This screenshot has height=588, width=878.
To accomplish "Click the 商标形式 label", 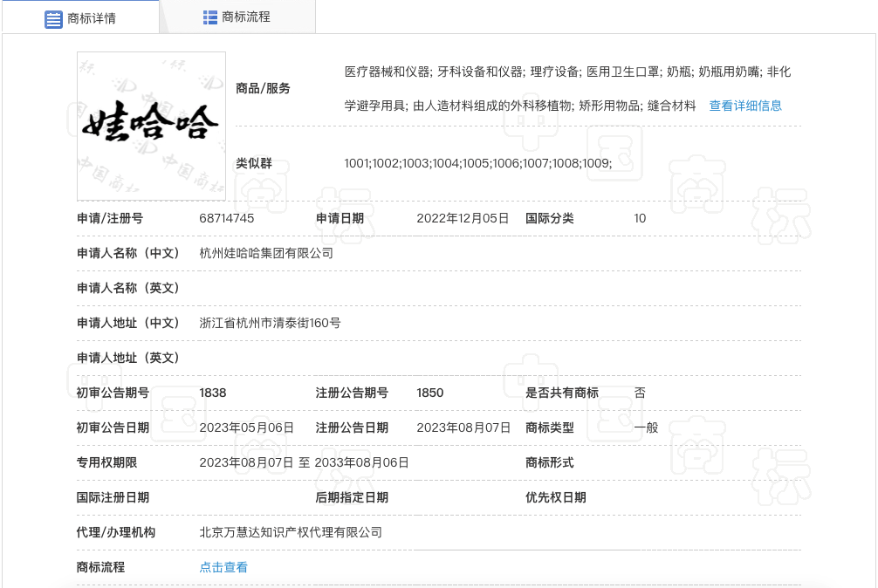I will 549,462.
